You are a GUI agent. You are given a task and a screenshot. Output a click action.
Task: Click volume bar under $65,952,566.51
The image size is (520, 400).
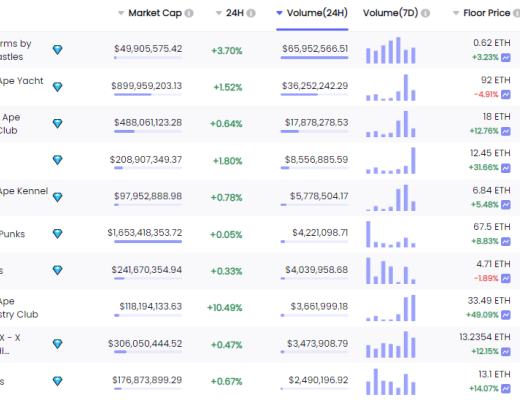click(x=314, y=58)
